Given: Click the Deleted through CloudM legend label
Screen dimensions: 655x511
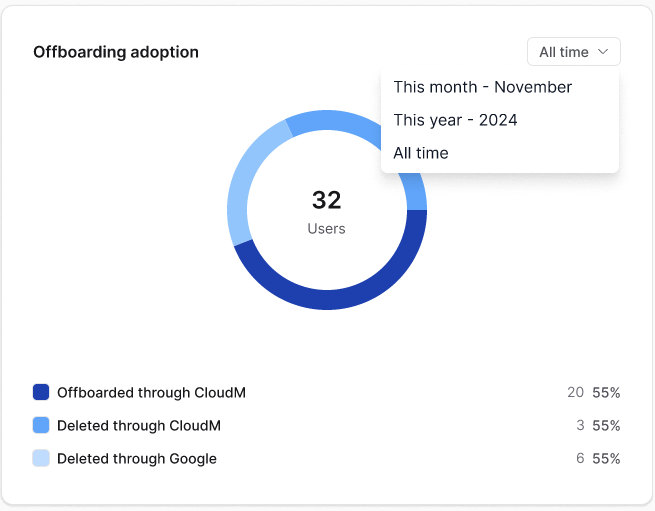Looking at the screenshot, I should pyautogui.click(x=139, y=425).
